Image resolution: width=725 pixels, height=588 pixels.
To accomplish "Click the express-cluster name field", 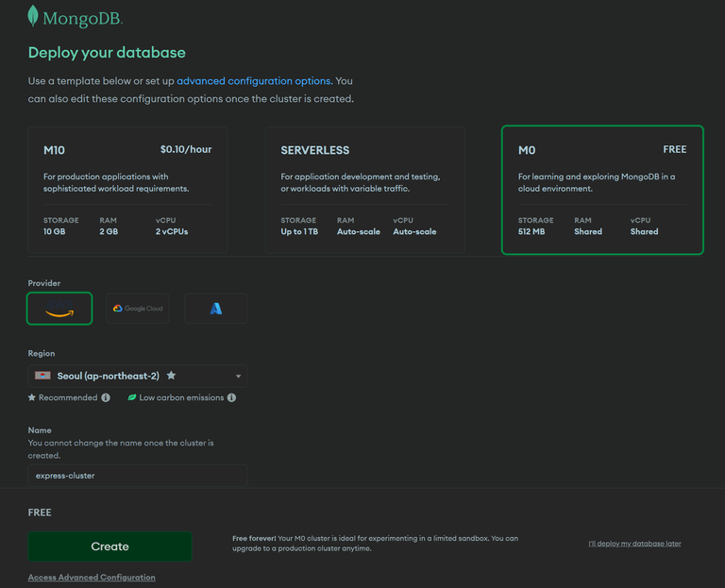I will pyautogui.click(x=138, y=476).
